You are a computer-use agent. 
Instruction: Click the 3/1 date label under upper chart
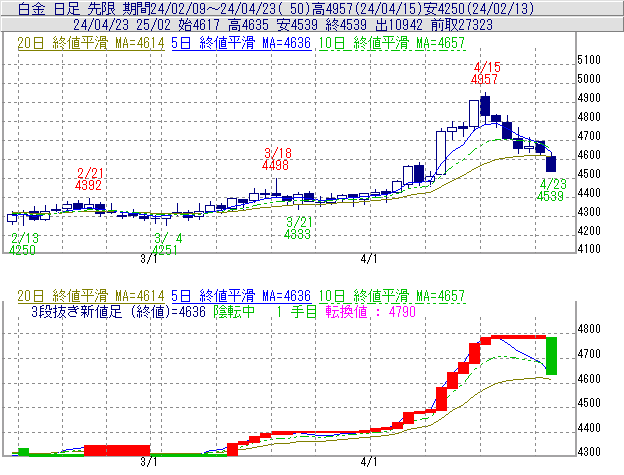tap(148, 259)
